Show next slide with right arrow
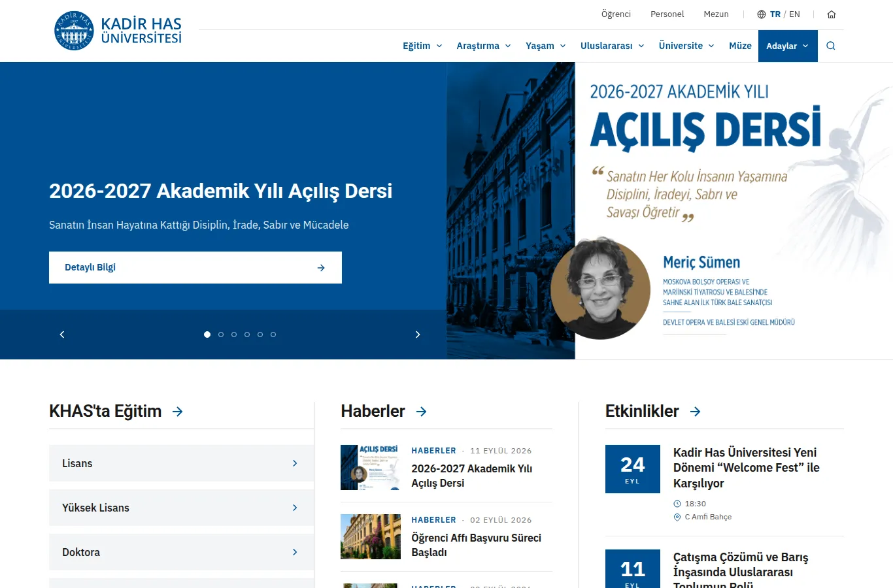The height and width of the screenshot is (588, 893). [x=418, y=335]
